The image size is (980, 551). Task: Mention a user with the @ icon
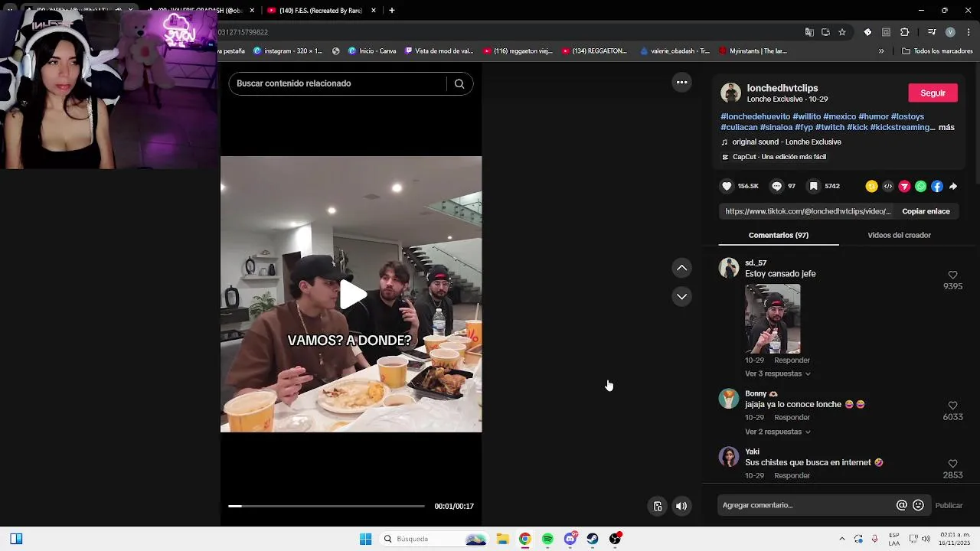[902, 505]
